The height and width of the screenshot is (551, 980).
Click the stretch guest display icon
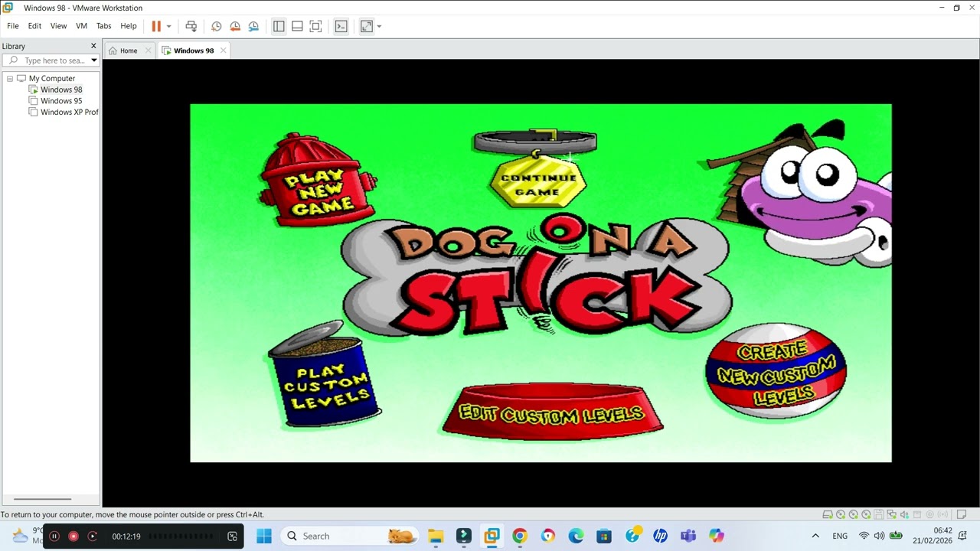pyautogui.click(x=367, y=26)
